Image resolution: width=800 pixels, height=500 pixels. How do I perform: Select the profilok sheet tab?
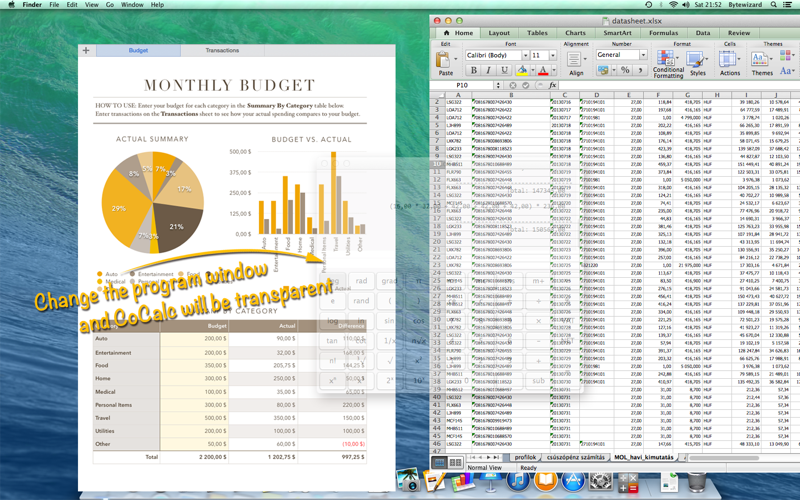pos(525,457)
